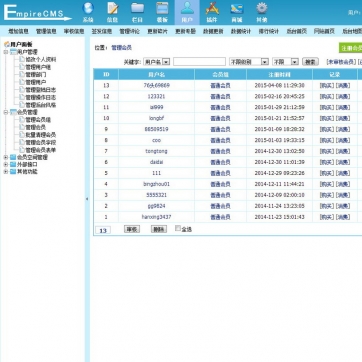Viewport: 362px width, 362px height.
Task: Open the 模板 window icon in top bar
Action: point(162,8)
